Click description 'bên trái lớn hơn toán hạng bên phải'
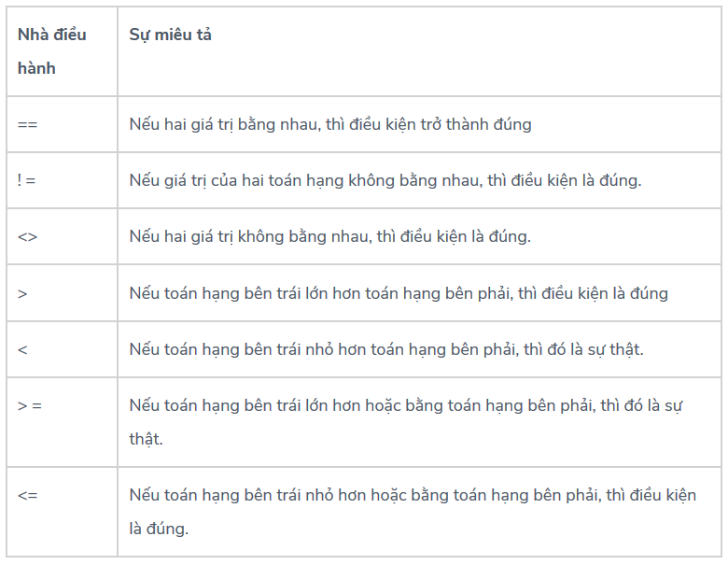Image resolution: width=728 pixels, height=565 pixels. tap(399, 293)
